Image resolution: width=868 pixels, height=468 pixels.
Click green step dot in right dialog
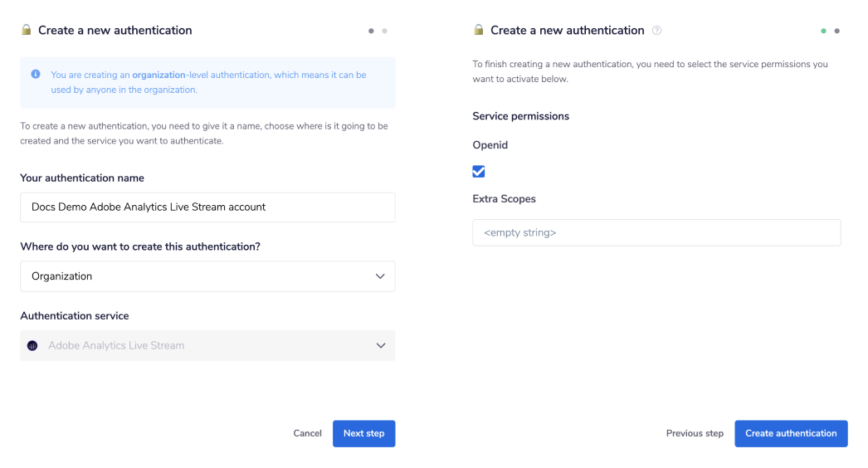coord(823,31)
